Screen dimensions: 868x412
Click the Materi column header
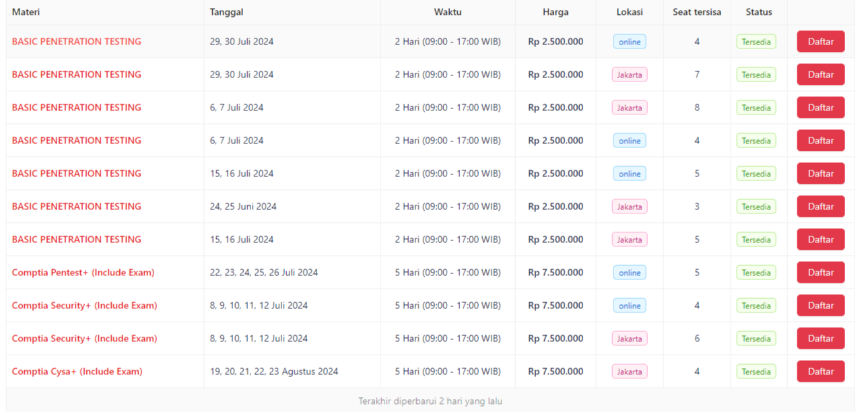(x=26, y=12)
